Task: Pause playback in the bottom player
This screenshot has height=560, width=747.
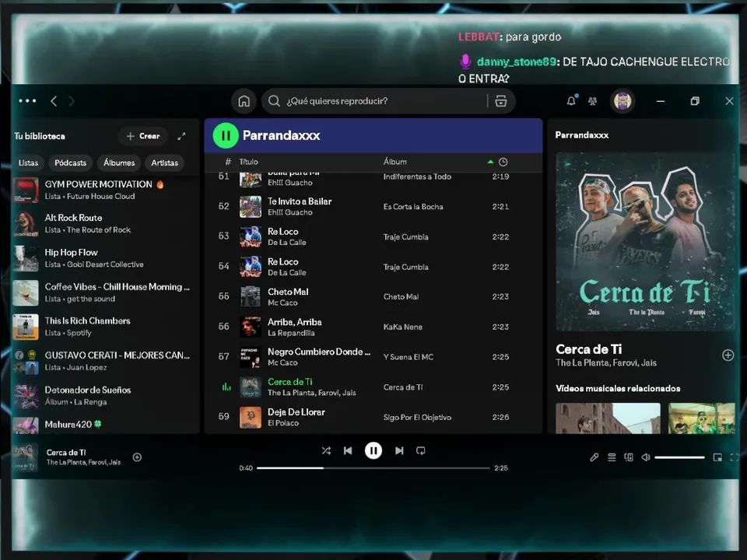Action: point(373,450)
